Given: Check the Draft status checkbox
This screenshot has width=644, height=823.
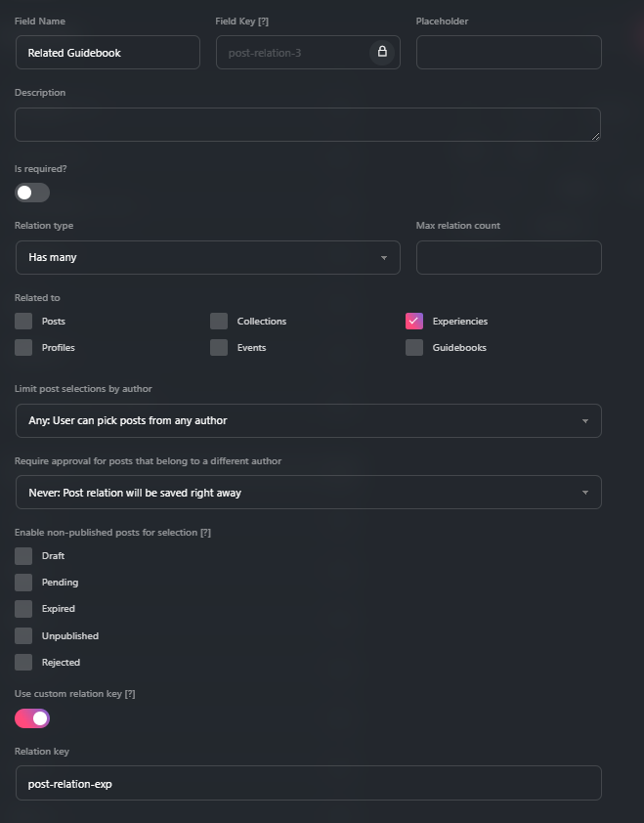Looking at the screenshot, I should pos(22,555).
